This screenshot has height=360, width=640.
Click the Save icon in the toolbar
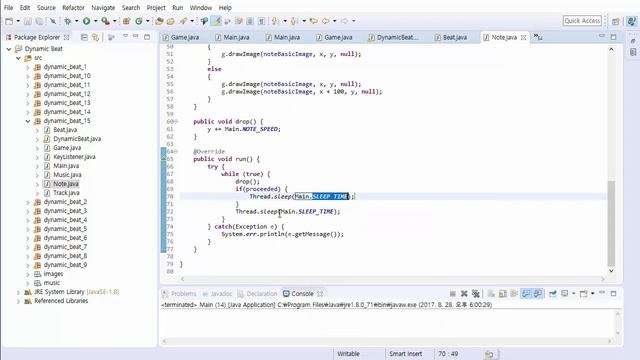click(x=28, y=21)
